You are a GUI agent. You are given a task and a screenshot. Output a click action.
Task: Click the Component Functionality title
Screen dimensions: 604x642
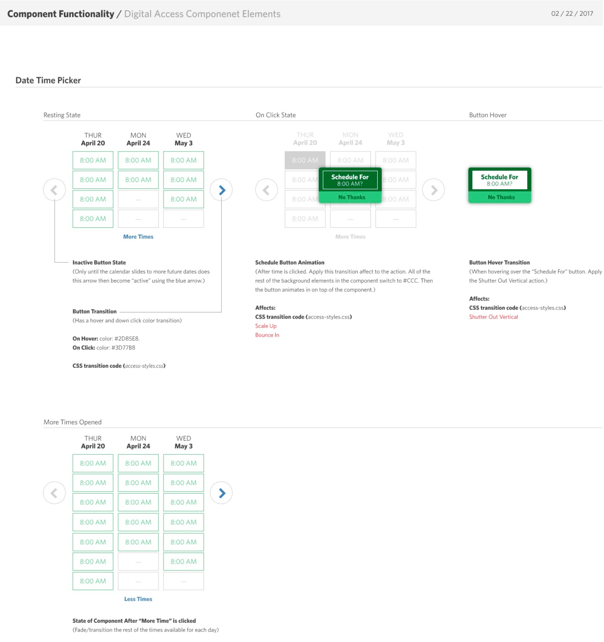tap(61, 14)
